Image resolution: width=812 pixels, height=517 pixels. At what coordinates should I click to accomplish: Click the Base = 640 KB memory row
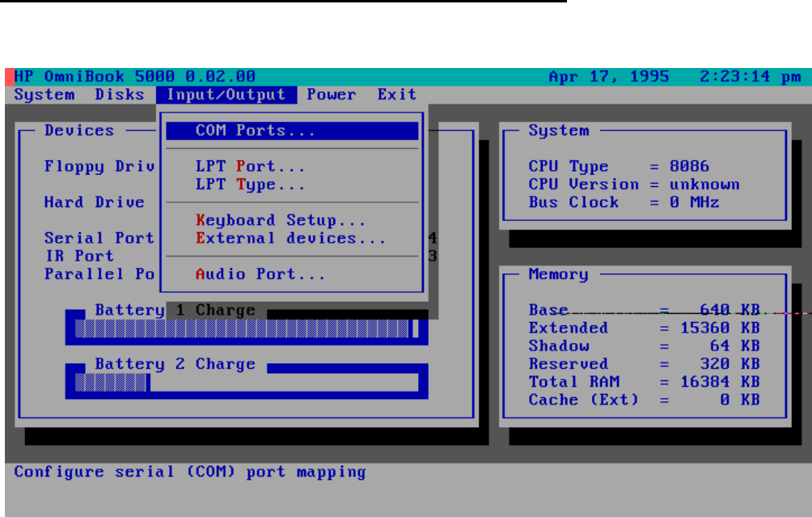(x=645, y=310)
